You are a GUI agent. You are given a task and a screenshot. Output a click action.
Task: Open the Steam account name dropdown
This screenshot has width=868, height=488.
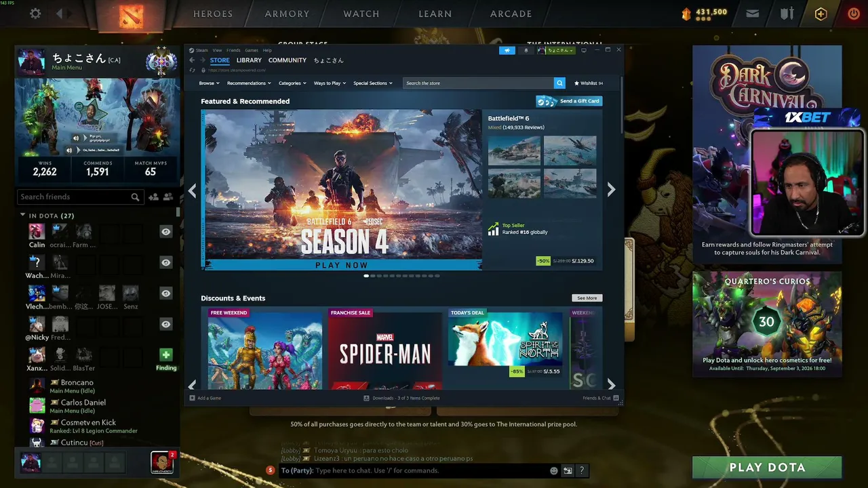coord(560,50)
